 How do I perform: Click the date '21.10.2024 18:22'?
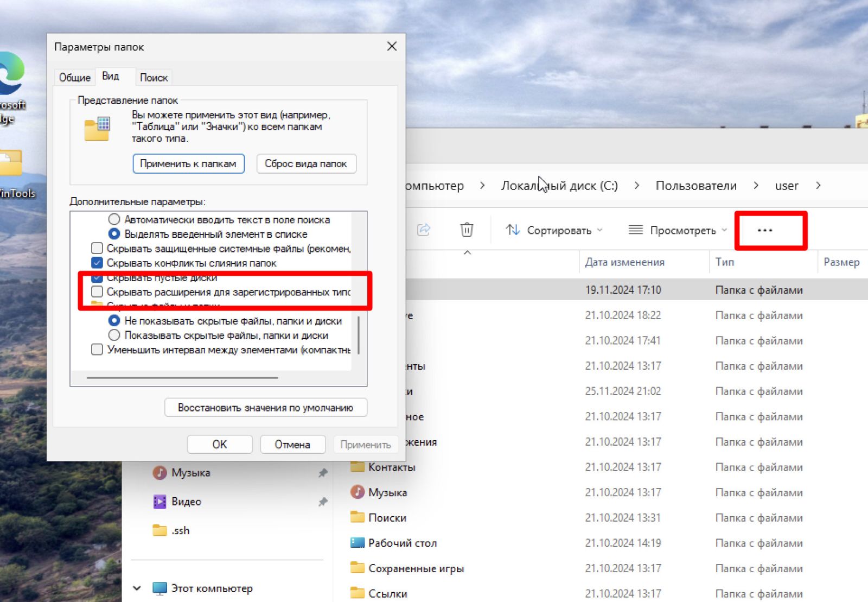[x=623, y=315]
